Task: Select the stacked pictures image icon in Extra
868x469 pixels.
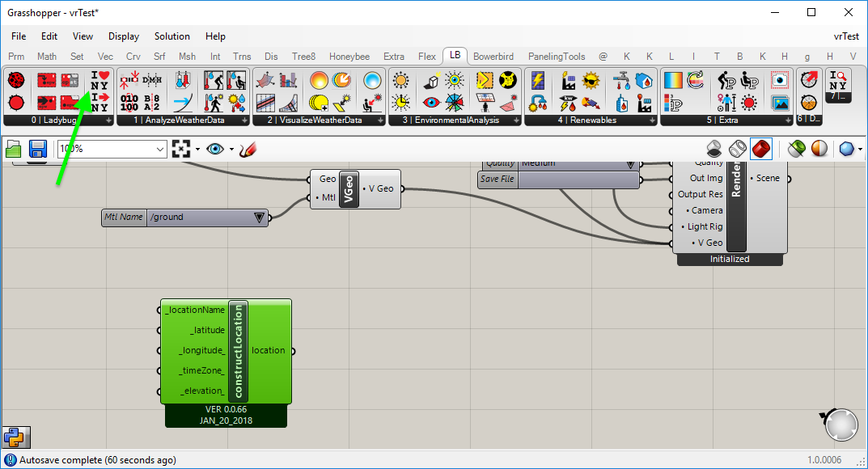Action: [x=780, y=103]
